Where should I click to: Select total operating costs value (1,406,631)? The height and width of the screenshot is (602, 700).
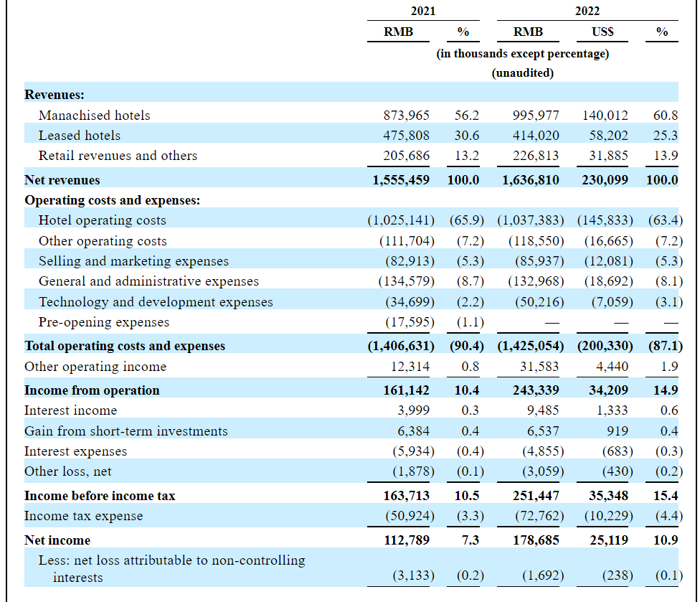401,346
